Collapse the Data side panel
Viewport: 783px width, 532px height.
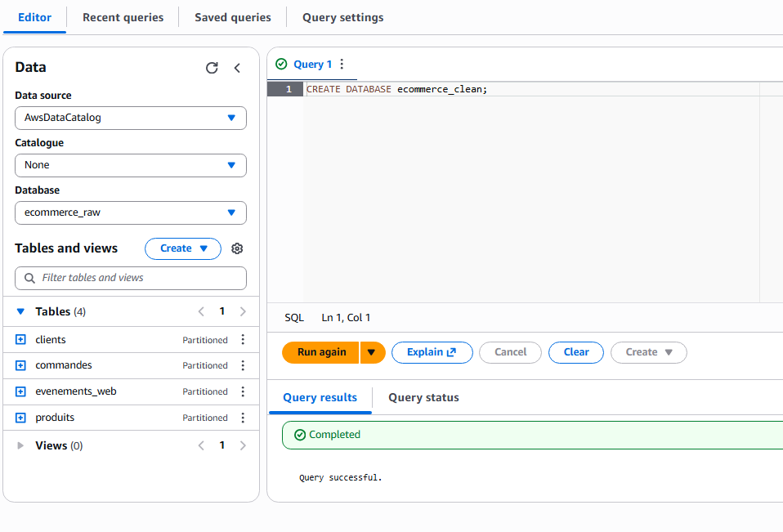pos(237,68)
